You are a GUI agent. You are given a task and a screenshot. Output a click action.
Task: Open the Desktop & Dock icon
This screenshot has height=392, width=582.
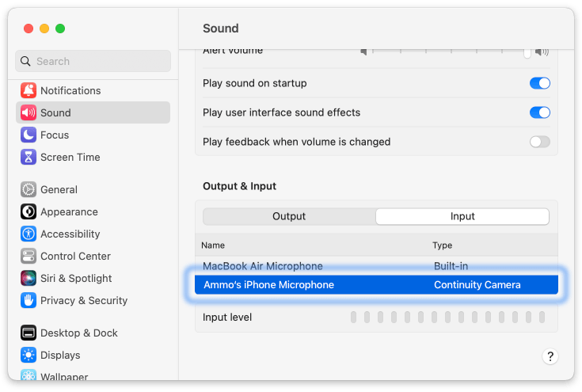[29, 333]
